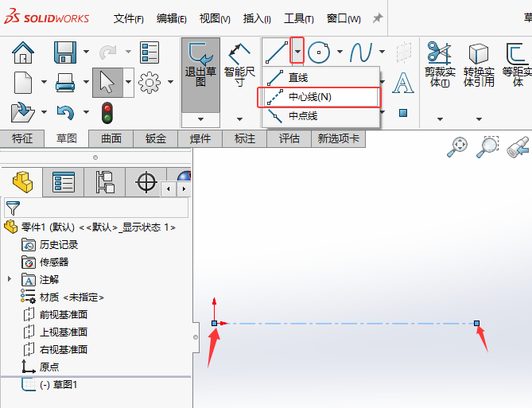Select the Line sketch tool icon
The width and height of the screenshot is (532, 408).
point(277,52)
